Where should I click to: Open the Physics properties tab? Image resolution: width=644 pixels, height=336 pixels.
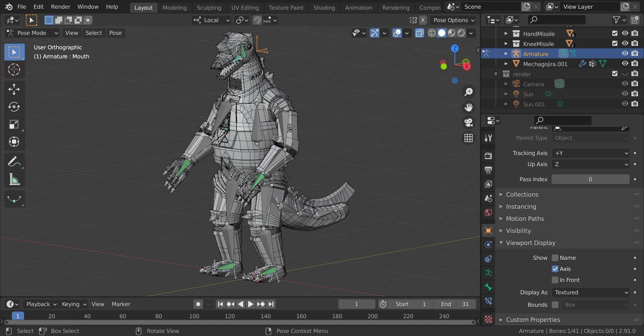(x=488, y=244)
